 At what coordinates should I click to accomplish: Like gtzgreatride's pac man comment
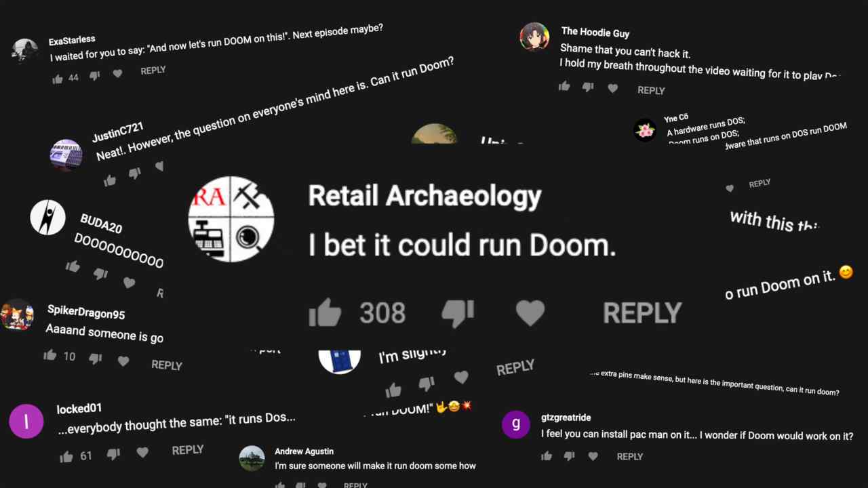547,456
